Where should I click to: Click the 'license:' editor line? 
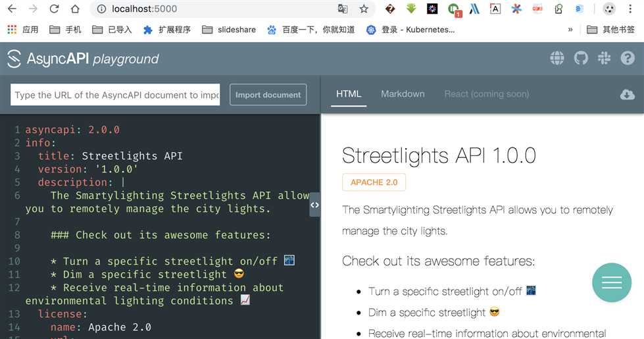[62, 314]
